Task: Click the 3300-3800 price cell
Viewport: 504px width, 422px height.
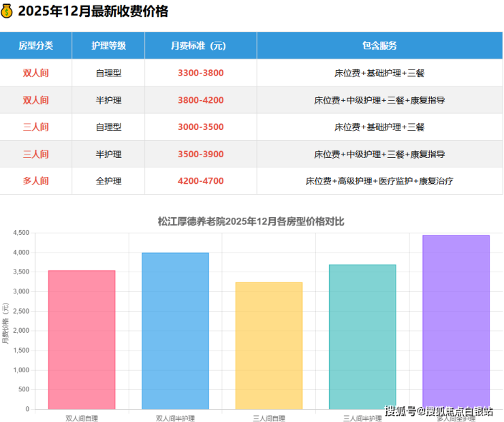Action: click(200, 73)
